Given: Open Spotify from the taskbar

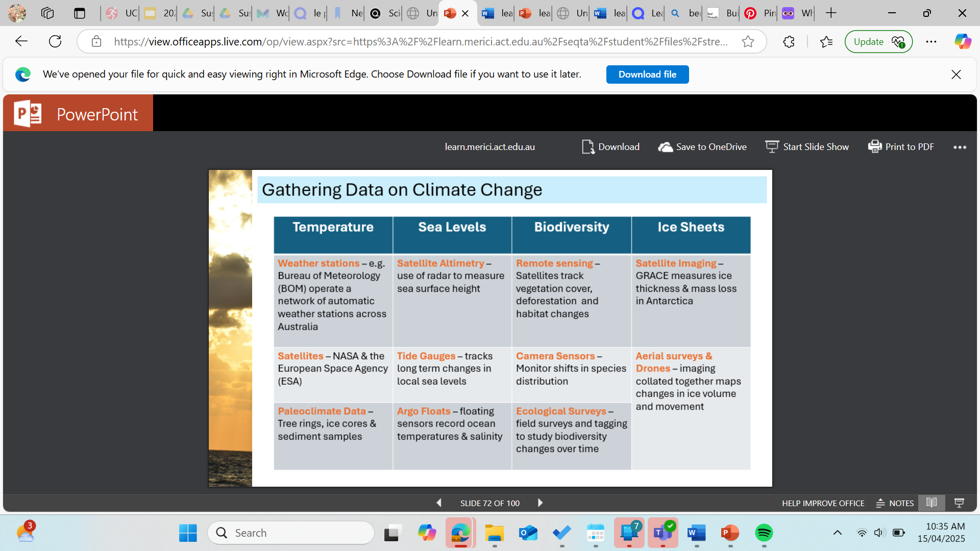Looking at the screenshot, I should (x=764, y=533).
